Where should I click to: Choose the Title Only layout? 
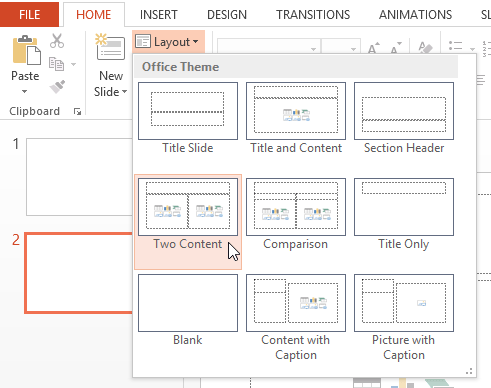(404, 214)
